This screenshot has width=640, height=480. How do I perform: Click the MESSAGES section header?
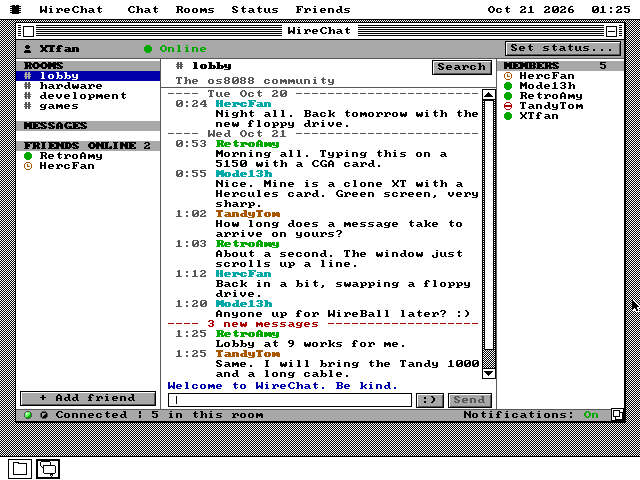88,126
